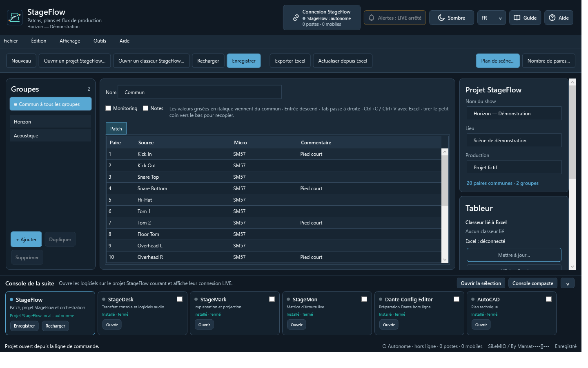Click the Exporter Excel button
The height and width of the screenshot is (368, 588).
click(x=290, y=61)
